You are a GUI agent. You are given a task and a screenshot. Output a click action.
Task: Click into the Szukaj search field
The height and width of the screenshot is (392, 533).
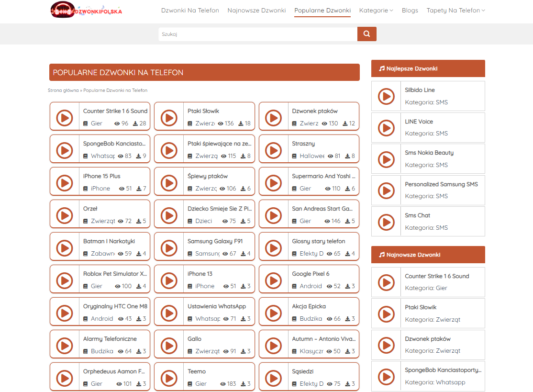pyautogui.click(x=257, y=34)
